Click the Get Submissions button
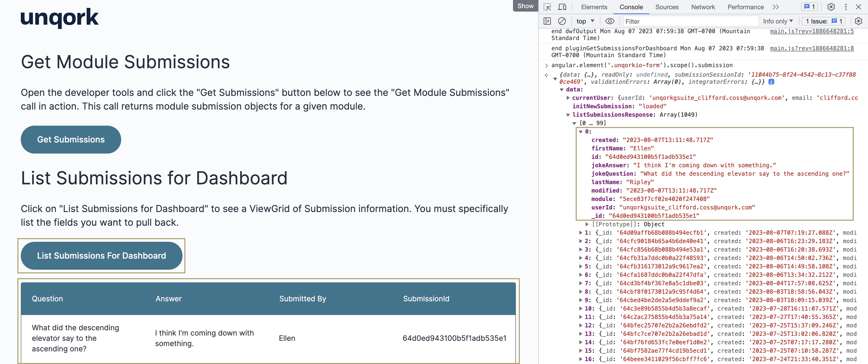The width and height of the screenshot is (868, 364). coord(71,140)
